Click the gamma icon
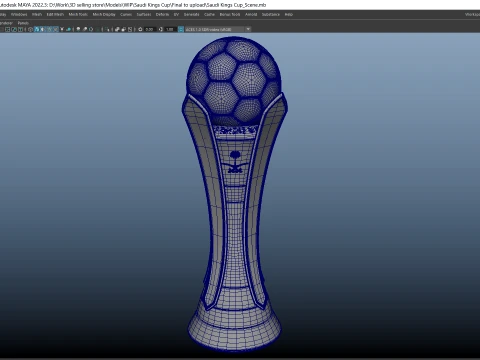480x360 pixels. (161, 29)
